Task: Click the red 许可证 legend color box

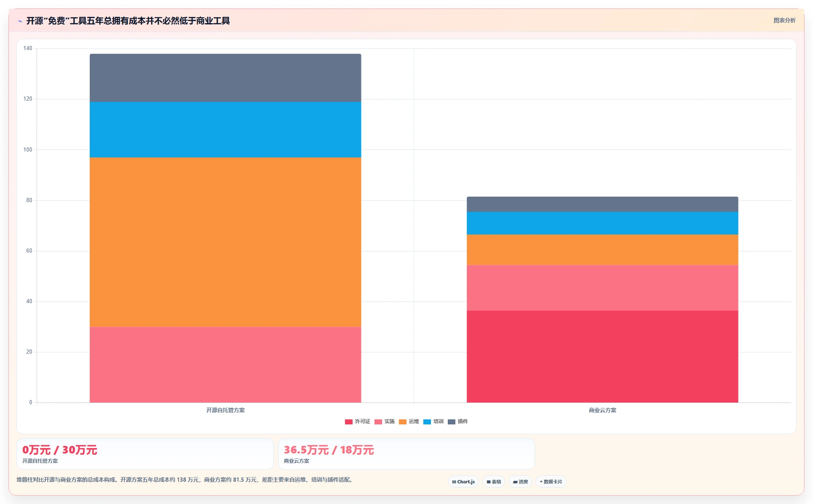Action: pos(349,422)
